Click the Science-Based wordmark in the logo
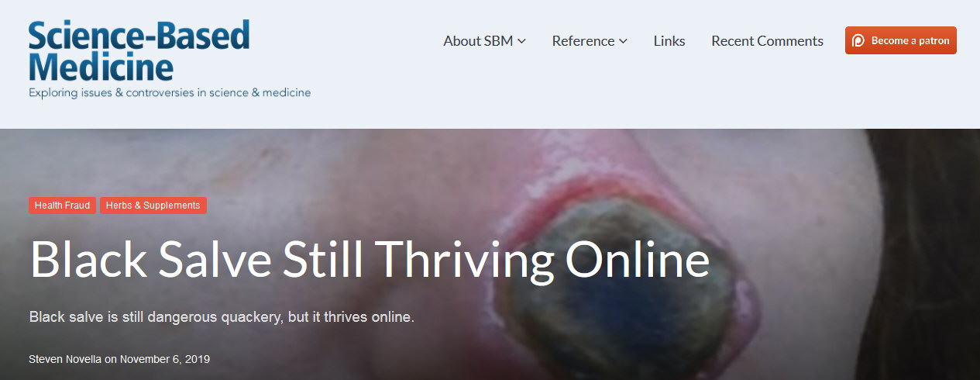The image size is (980, 380). (x=139, y=36)
